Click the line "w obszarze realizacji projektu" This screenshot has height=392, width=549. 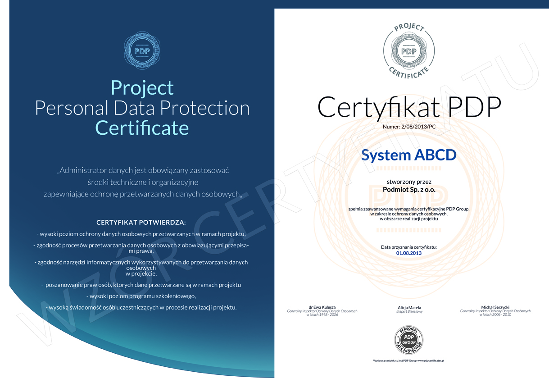pyautogui.click(x=409, y=219)
